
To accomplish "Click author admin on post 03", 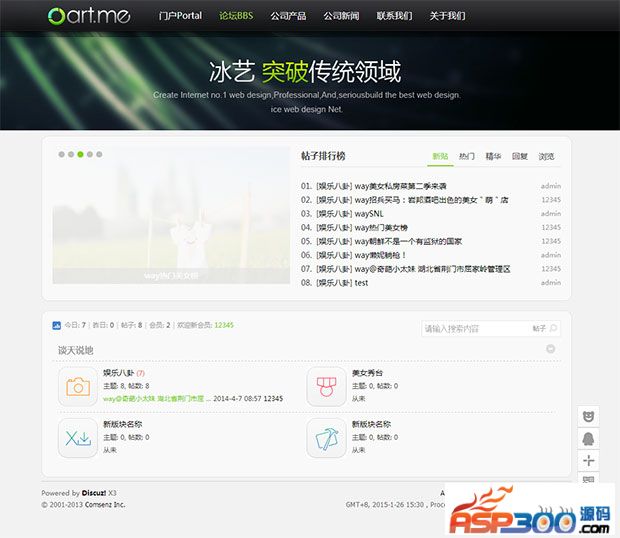I will tap(551, 213).
